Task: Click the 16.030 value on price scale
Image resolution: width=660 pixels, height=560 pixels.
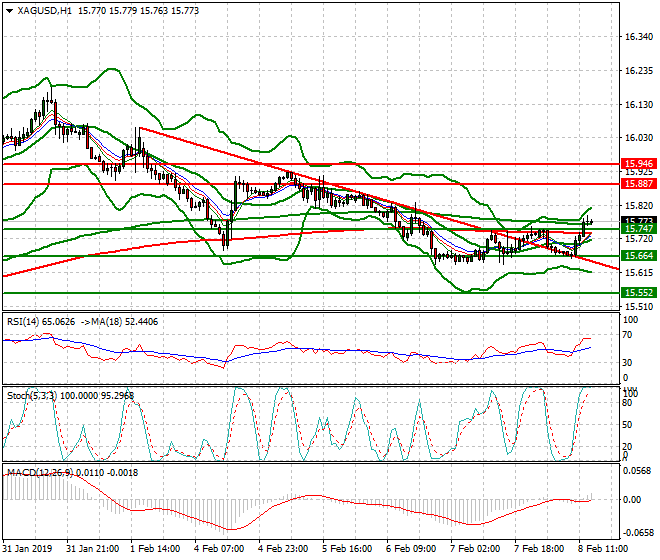Action: click(x=638, y=138)
